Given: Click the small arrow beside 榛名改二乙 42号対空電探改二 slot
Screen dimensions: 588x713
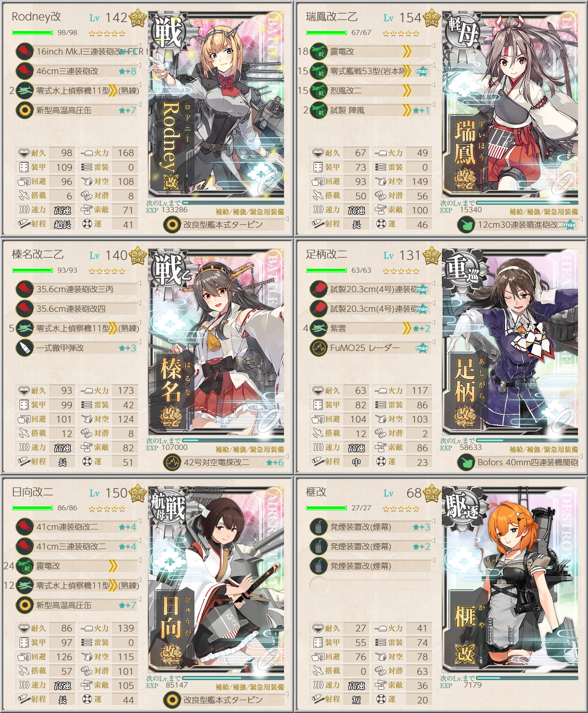Looking at the screenshot, I should (287, 457).
